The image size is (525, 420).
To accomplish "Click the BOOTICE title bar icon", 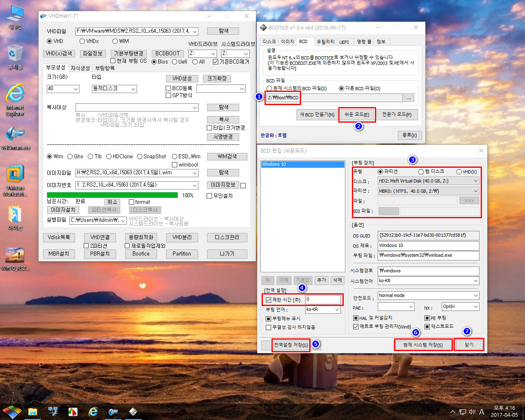I will [263, 27].
